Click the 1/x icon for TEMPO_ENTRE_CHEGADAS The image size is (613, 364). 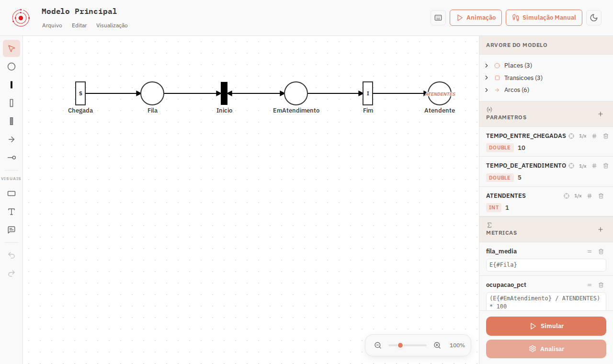(x=583, y=136)
